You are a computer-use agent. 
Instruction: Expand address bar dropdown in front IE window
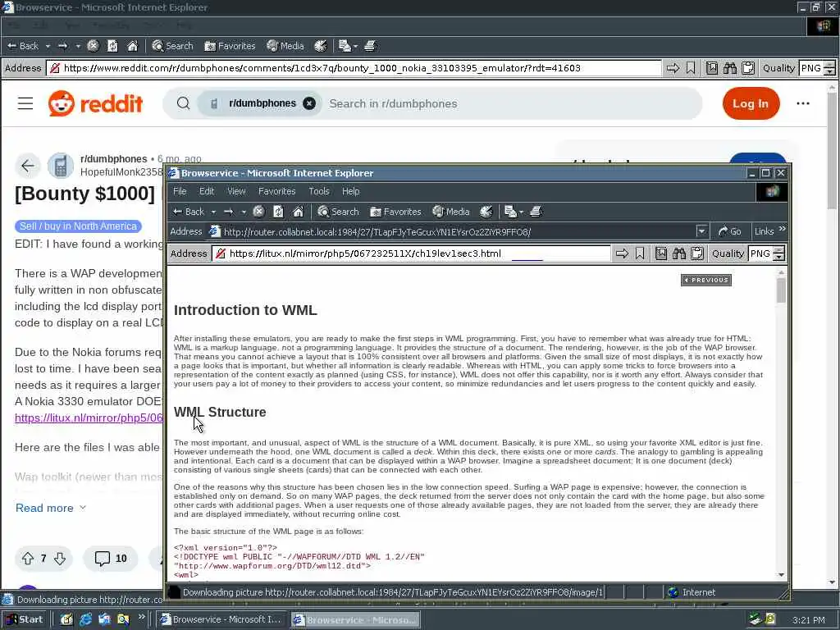click(701, 231)
